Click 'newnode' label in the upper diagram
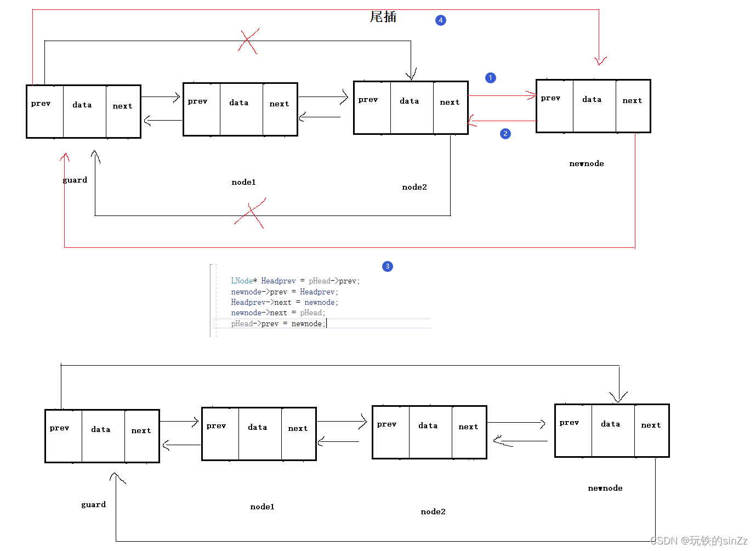 (x=586, y=163)
